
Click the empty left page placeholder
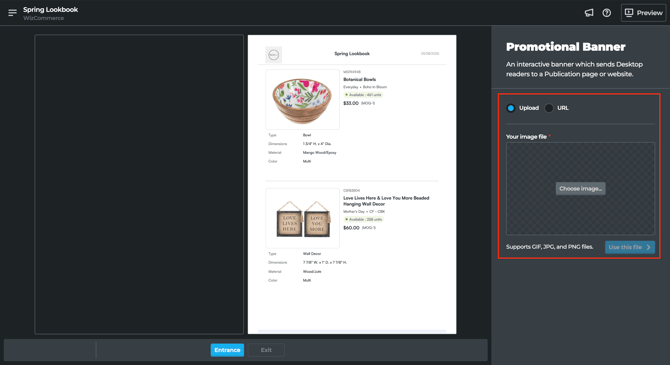139,184
